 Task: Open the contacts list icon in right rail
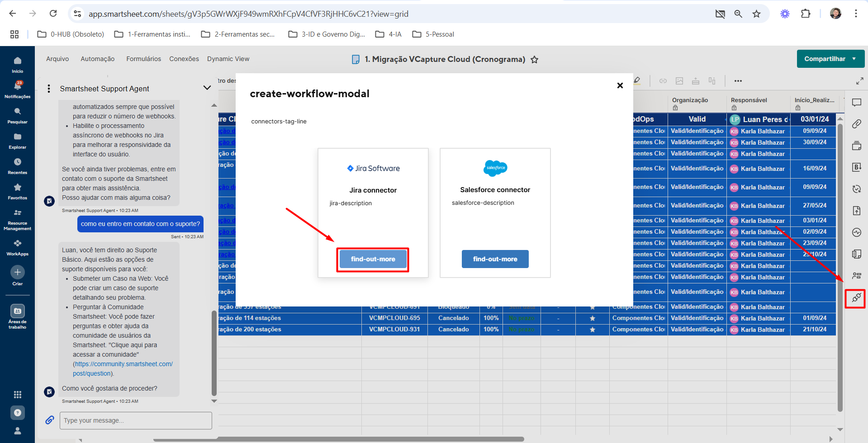tap(857, 276)
